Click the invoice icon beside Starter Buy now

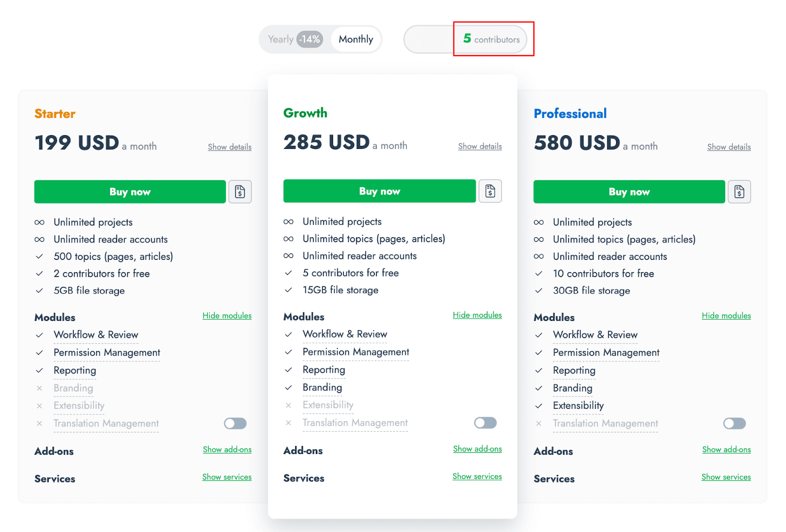[240, 192]
